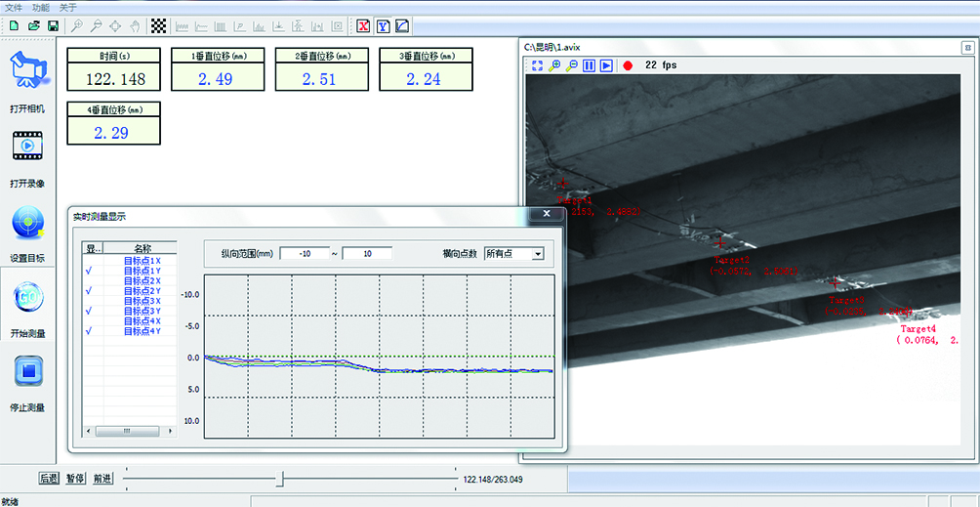The image size is (980, 507).
Task: Click the Set Target (设置目标) icon
Action: [28, 223]
